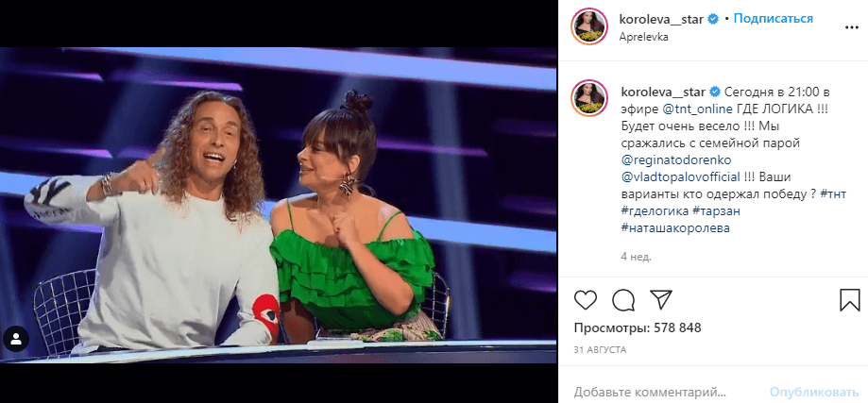Play the video by clicking it
This screenshot has height=403, width=868.
[278, 205]
